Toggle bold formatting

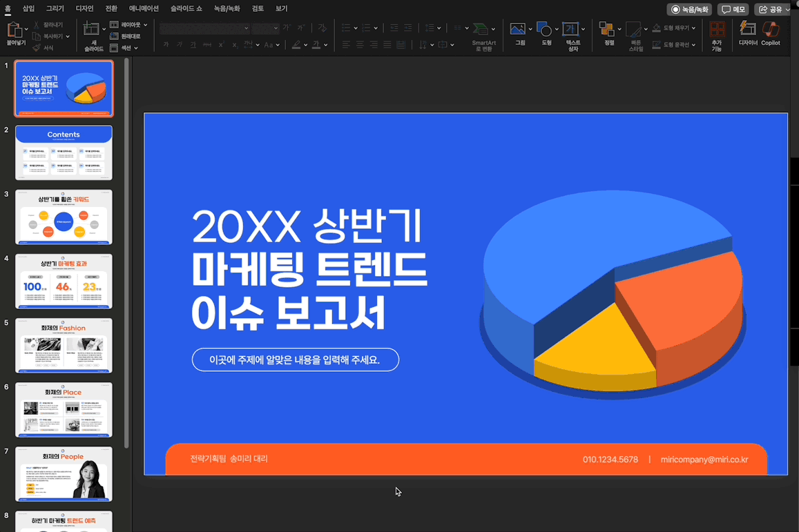tap(166, 45)
